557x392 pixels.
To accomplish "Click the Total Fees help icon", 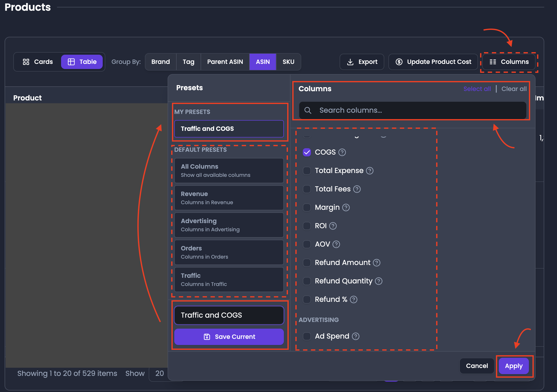I will [357, 189].
